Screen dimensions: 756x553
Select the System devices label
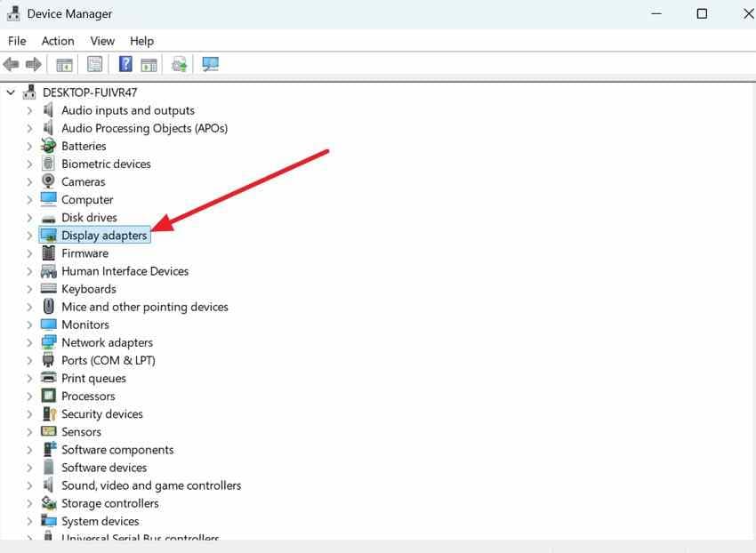point(100,521)
